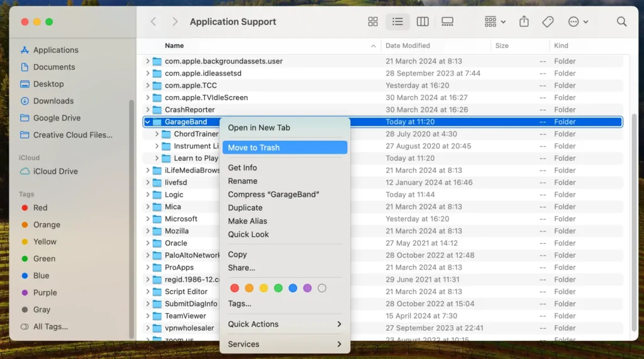Click the Edit Tags toolbar icon
Screen dimensions: 644x359
548,22
